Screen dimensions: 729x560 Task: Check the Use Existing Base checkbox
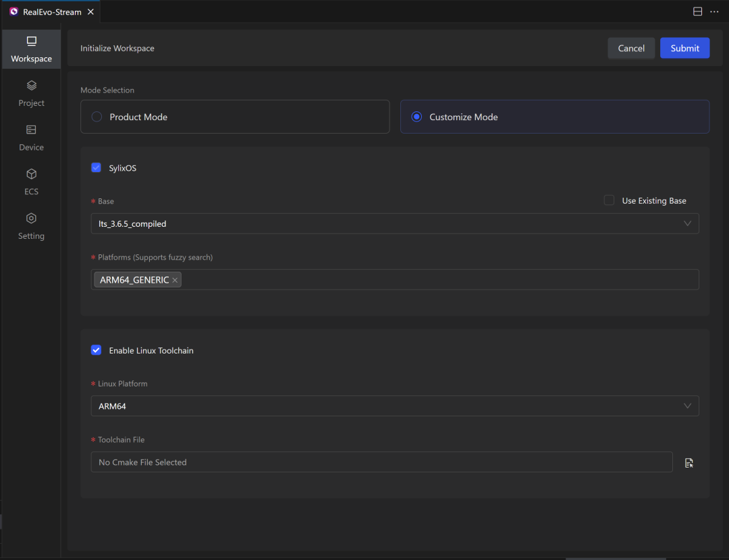click(609, 200)
